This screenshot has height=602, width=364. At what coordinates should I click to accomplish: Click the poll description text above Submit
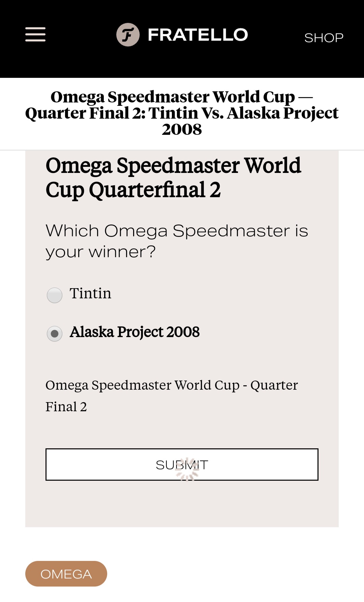(x=172, y=396)
